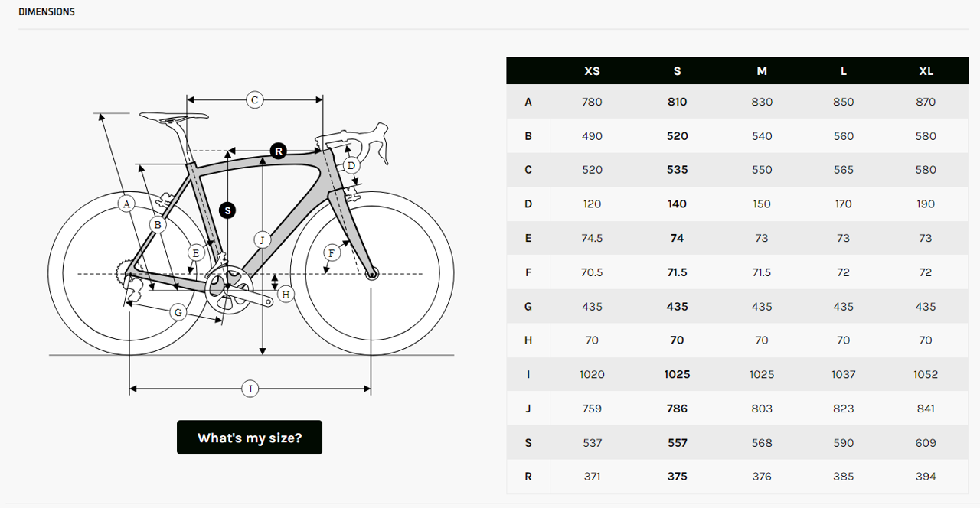Click the row A label in the table
This screenshot has width=980, height=508.
coord(528,102)
